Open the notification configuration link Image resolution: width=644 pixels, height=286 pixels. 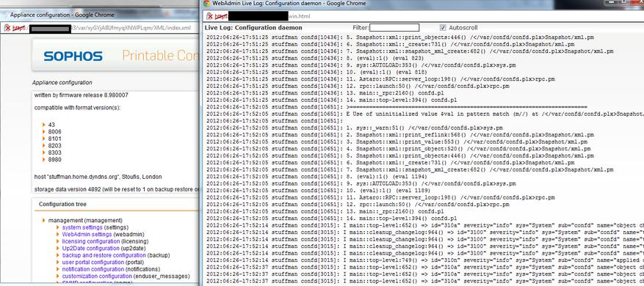93,269
